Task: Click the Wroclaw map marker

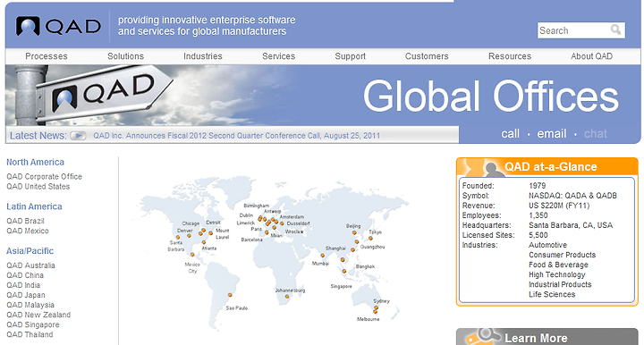Action: click(282, 223)
